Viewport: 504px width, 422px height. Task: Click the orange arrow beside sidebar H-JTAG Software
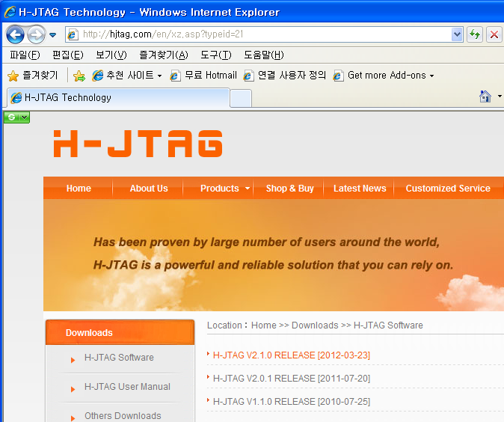point(73,360)
